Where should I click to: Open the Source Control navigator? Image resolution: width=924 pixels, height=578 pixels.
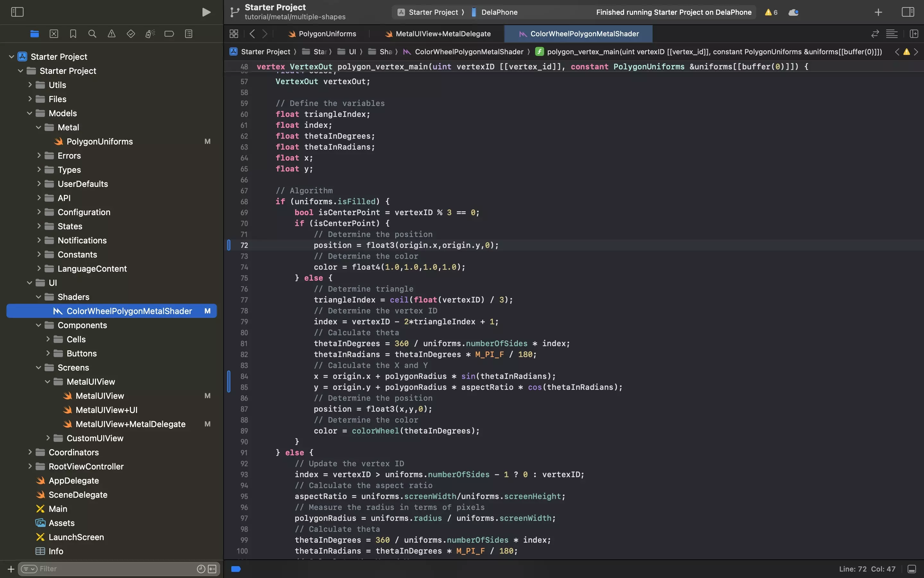click(x=54, y=34)
